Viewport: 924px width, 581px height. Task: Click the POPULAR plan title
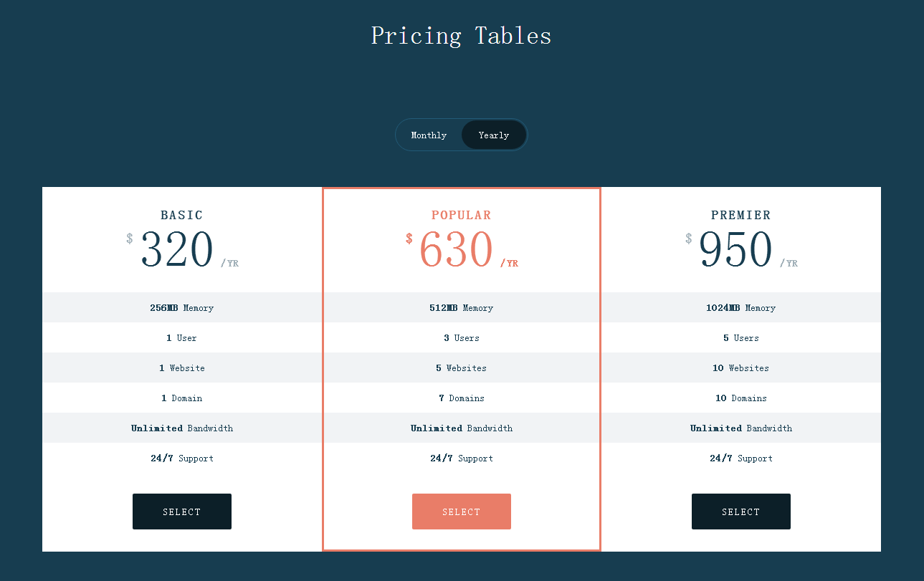(462, 215)
